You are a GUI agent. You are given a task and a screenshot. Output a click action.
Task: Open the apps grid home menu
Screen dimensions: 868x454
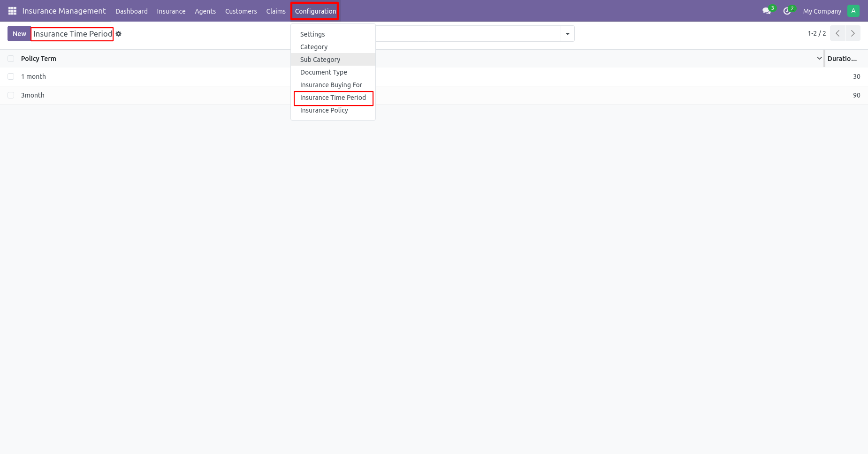pos(12,11)
